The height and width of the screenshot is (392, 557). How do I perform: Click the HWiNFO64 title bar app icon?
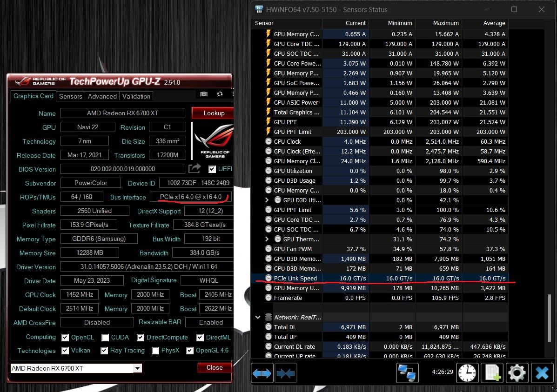pyautogui.click(x=259, y=9)
